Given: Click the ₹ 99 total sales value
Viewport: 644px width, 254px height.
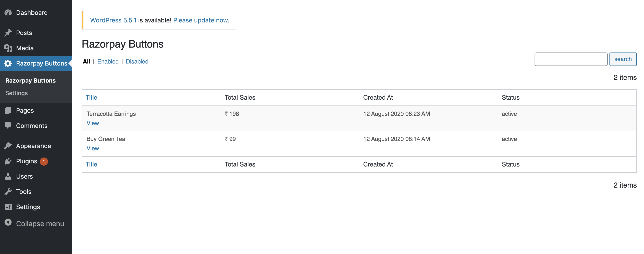Looking at the screenshot, I should click(230, 139).
